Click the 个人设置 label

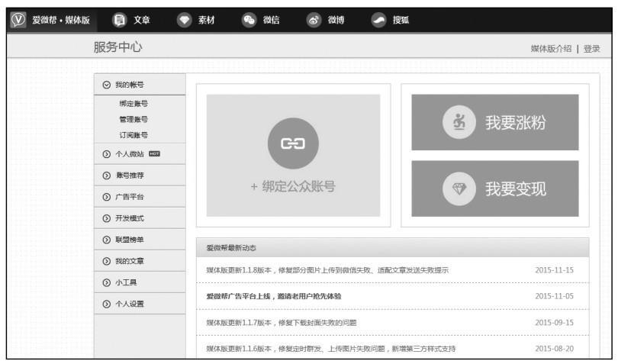pyautogui.click(x=129, y=304)
